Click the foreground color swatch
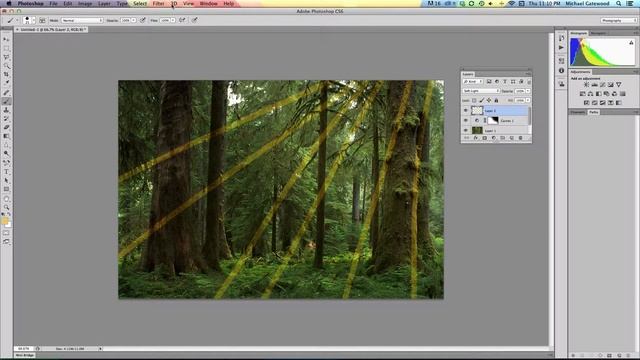The height and width of the screenshot is (360, 640). [x=5, y=221]
